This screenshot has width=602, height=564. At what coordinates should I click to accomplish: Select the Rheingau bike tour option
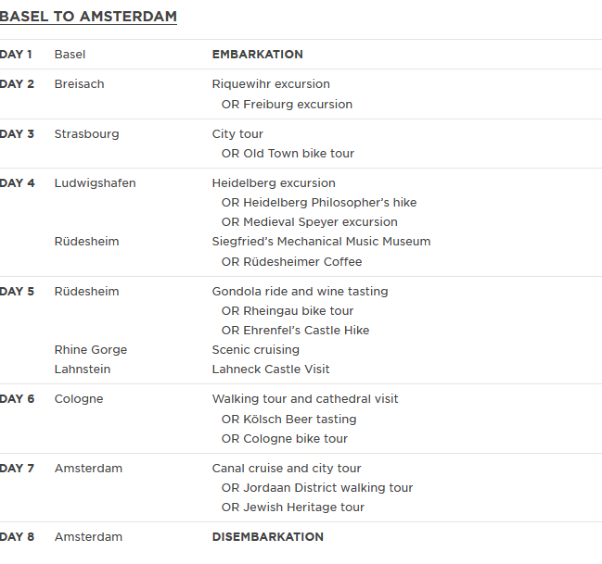coord(288,311)
